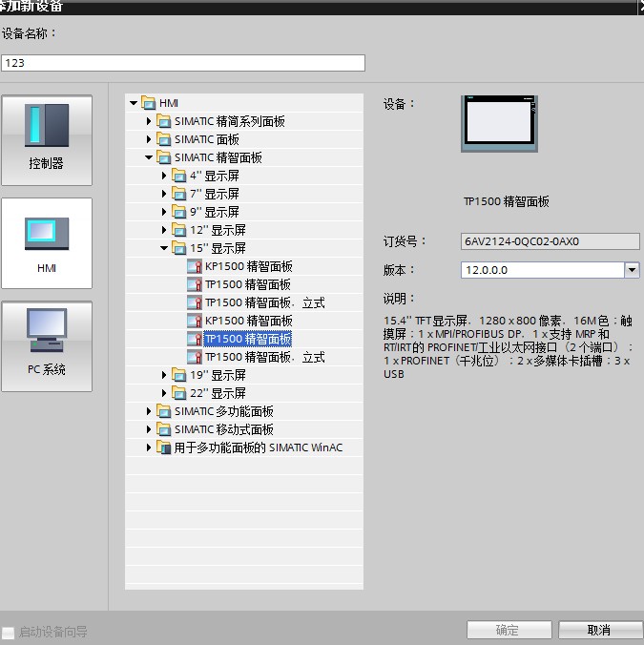Click the 'TP1500 精智面板' caption under preview

point(507,201)
